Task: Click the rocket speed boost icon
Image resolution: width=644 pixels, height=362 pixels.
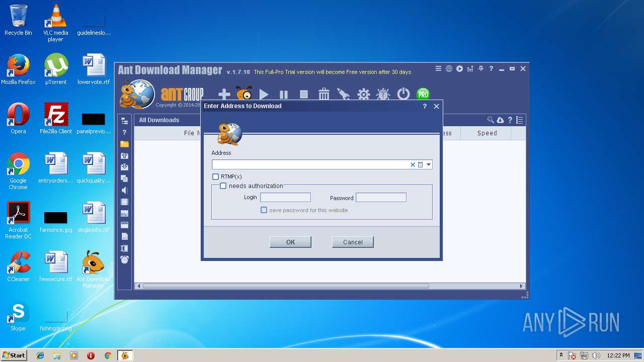Action: coord(343,94)
